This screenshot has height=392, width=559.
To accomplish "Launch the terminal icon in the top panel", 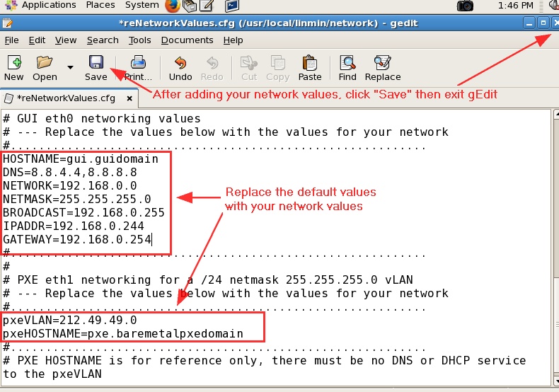I will [232, 6].
